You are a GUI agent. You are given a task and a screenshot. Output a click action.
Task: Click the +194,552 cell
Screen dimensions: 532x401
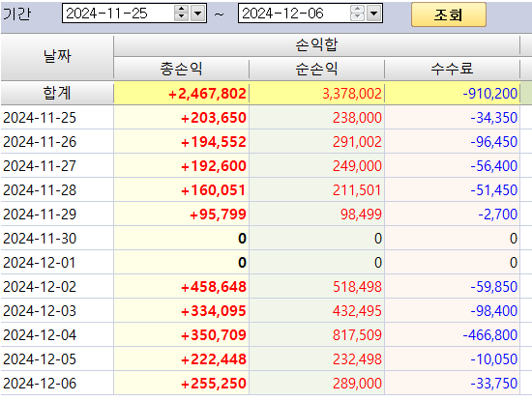pyautogui.click(x=181, y=142)
